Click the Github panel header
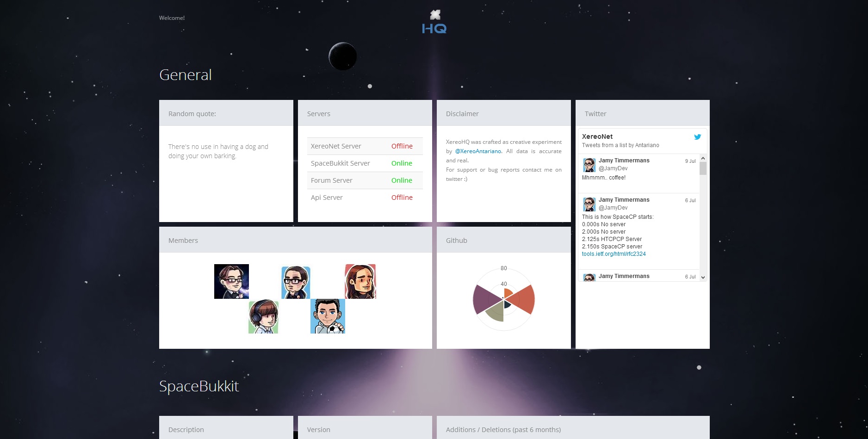The width and height of the screenshot is (868, 439). click(504, 240)
